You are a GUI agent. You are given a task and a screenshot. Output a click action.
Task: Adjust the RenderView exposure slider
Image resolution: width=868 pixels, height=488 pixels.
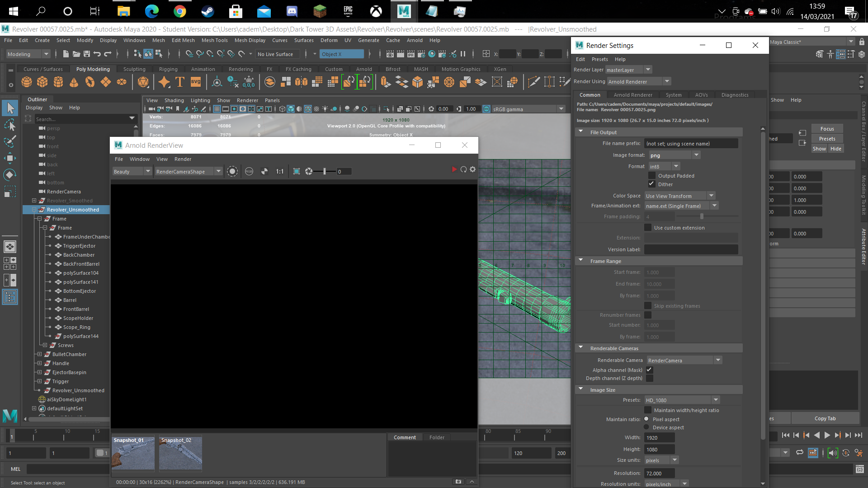[x=325, y=171]
